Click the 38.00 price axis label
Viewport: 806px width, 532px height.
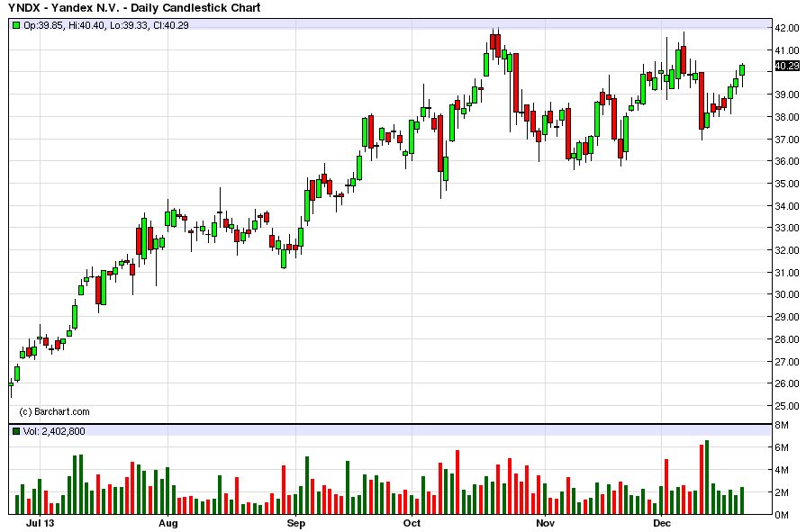[787, 117]
